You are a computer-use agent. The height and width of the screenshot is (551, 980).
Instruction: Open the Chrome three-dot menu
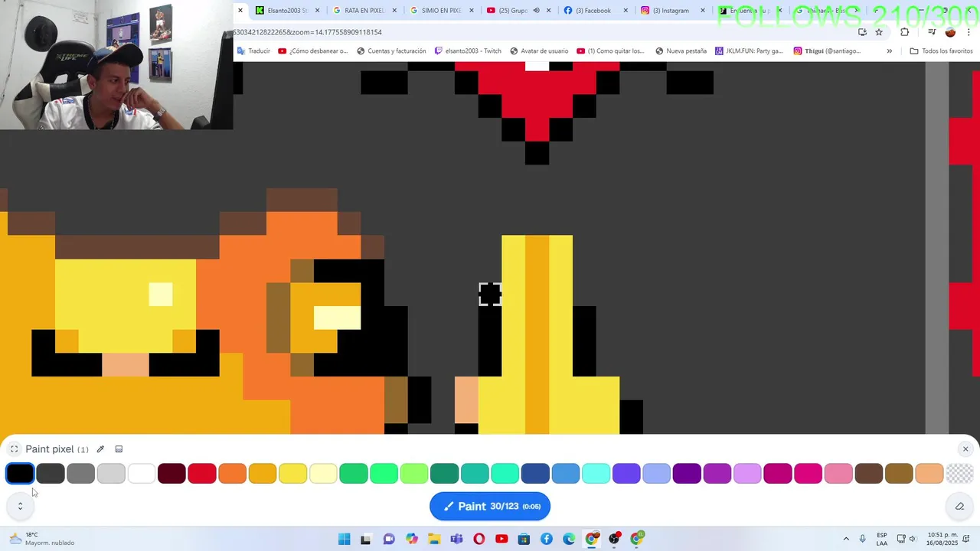969,32
